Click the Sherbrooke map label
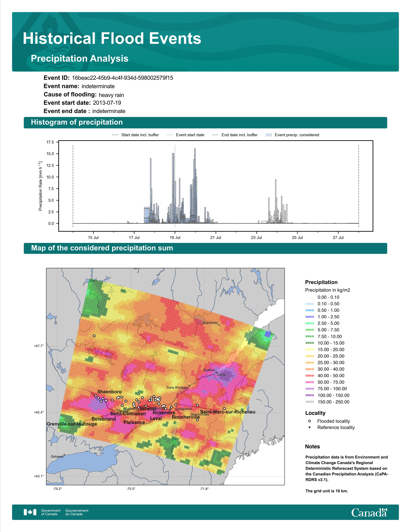The width and height of the screenshot is (411, 532). pos(200,414)
